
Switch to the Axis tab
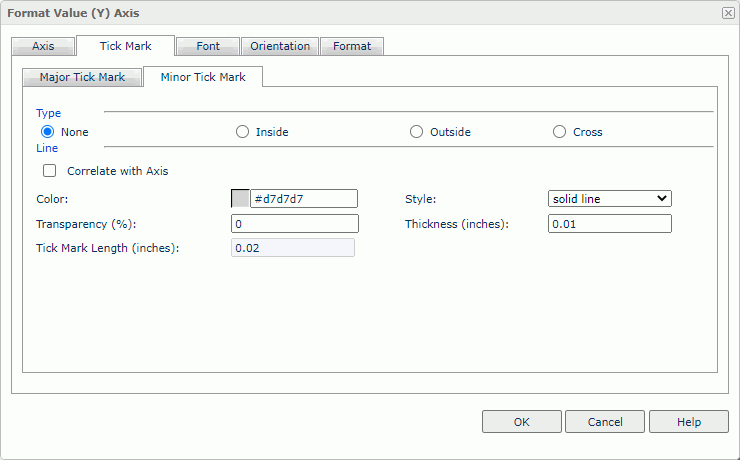pyautogui.click(x=43, y=46)
